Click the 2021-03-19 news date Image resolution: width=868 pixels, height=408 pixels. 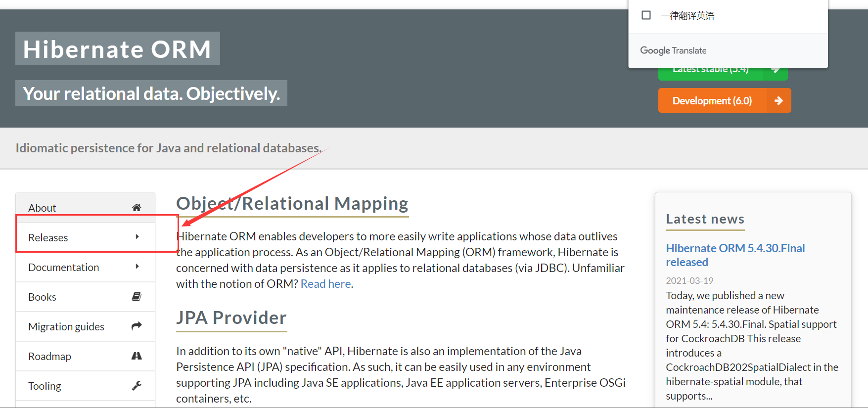point(689,280)
